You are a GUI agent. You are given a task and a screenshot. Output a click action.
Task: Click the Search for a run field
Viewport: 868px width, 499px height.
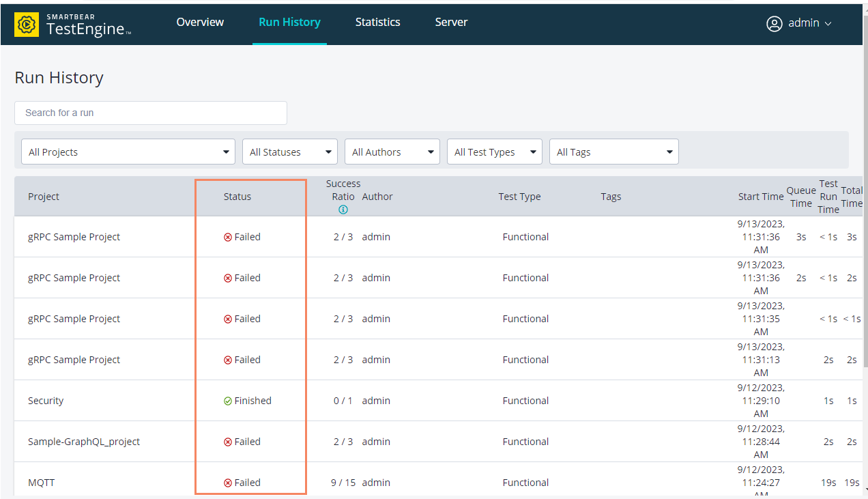click(x=150, y=113)
